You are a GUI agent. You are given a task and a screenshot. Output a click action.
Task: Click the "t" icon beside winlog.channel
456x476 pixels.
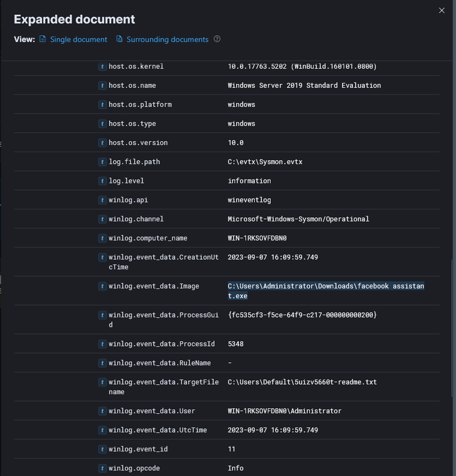[102, 219]
